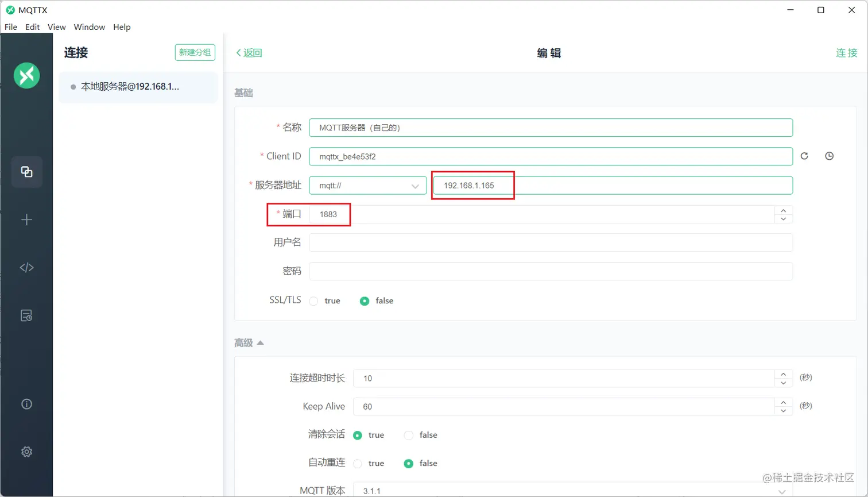The image size is (868, 497).
Task: Collapse the 高级 section
Action: (249, 343)
